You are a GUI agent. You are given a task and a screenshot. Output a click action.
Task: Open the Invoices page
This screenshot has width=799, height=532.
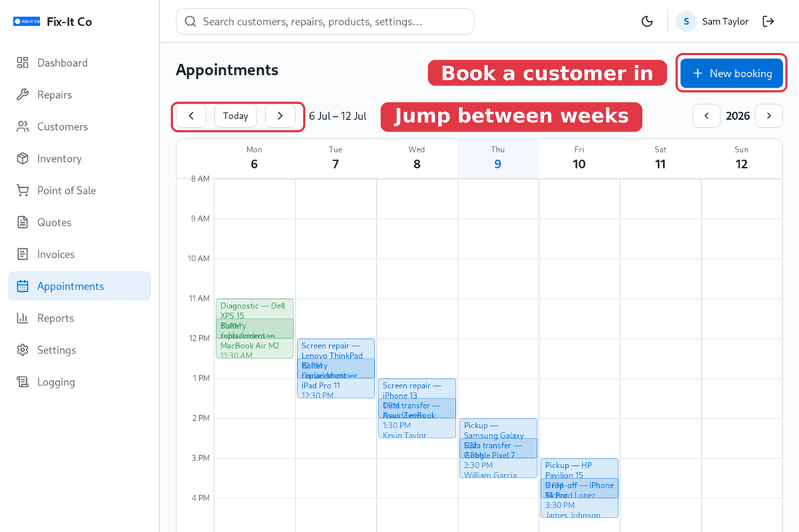[x=79, y=254]
